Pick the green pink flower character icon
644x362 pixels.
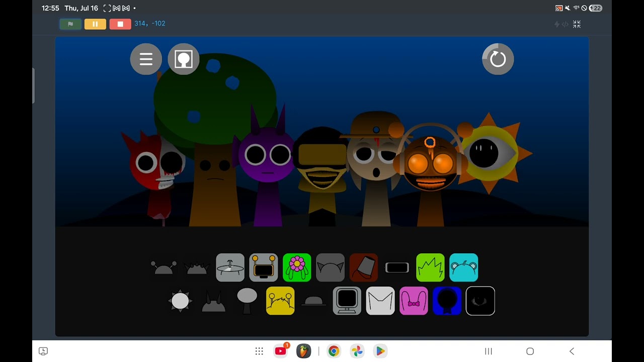pos(297,267)
